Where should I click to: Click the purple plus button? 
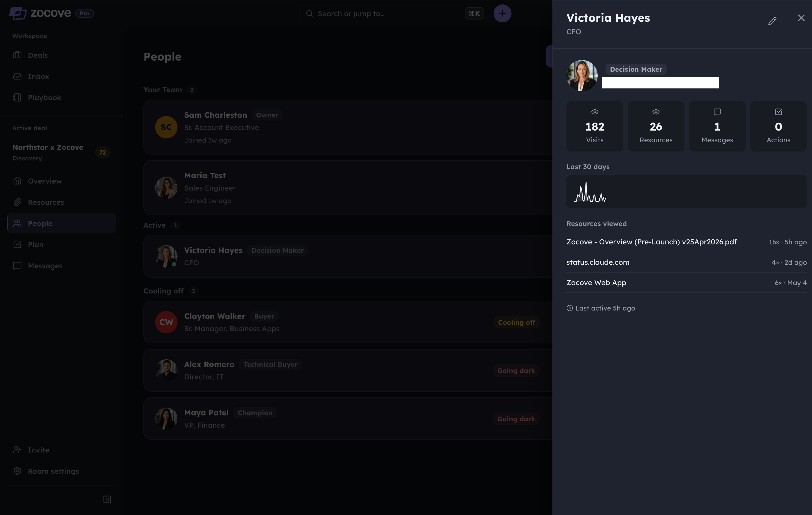(503, 13)
